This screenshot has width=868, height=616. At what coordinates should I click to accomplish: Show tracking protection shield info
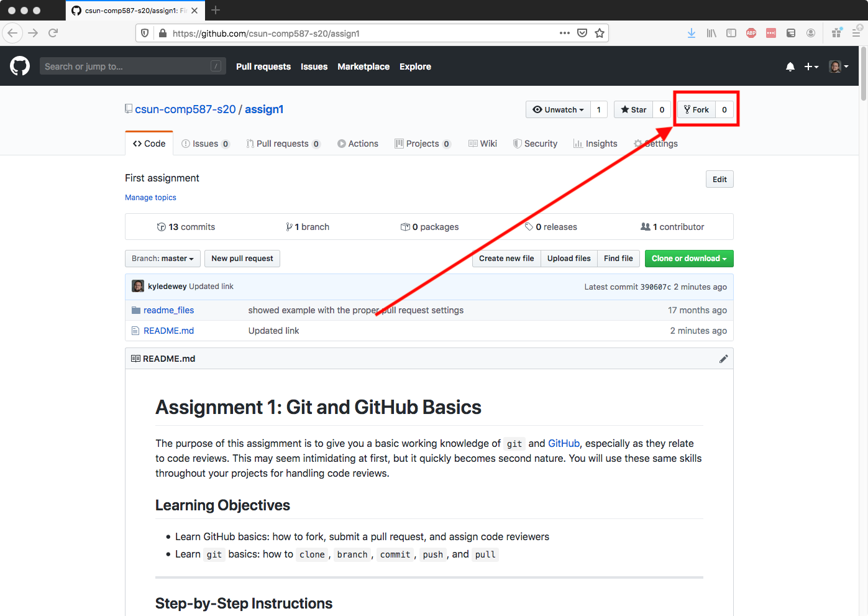click(145, 33)
